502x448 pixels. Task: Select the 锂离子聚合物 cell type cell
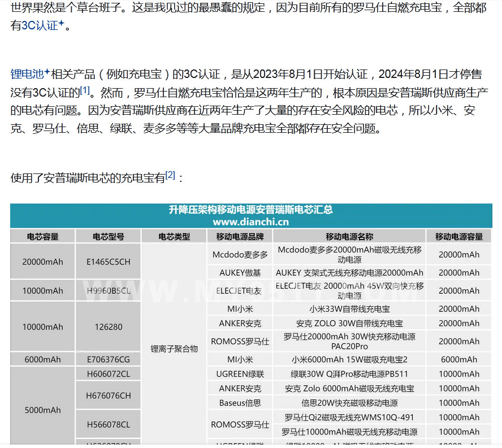point(174,349)
